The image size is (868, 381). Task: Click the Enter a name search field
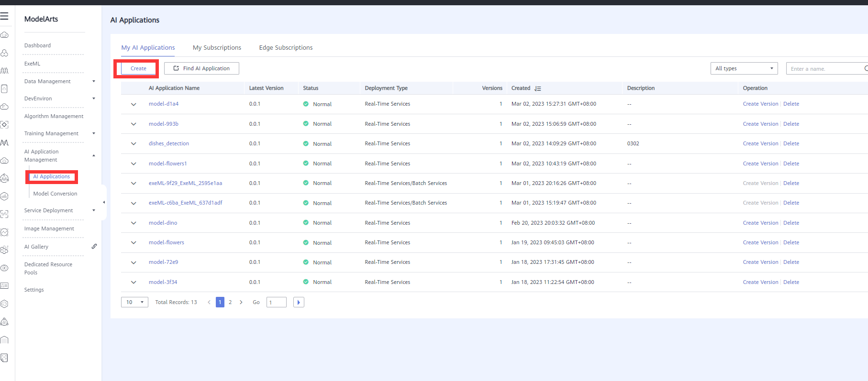[x=823, y=69]
